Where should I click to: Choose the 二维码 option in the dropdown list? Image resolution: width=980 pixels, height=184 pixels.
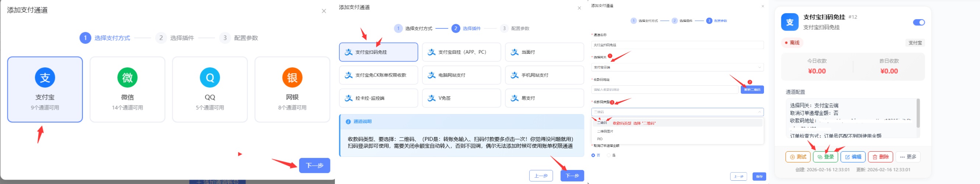click(677, 123)
